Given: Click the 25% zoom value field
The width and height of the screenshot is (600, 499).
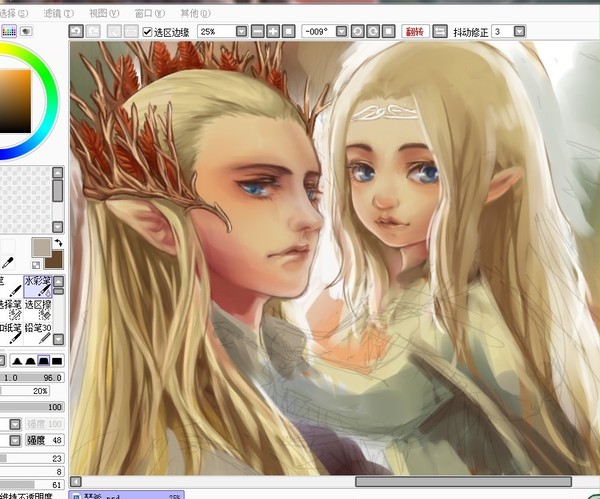Looking at the screenshot, I should (x=217, y=31).
